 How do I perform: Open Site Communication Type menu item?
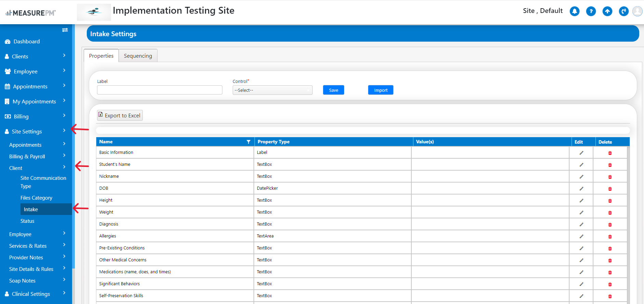point(43,182)
